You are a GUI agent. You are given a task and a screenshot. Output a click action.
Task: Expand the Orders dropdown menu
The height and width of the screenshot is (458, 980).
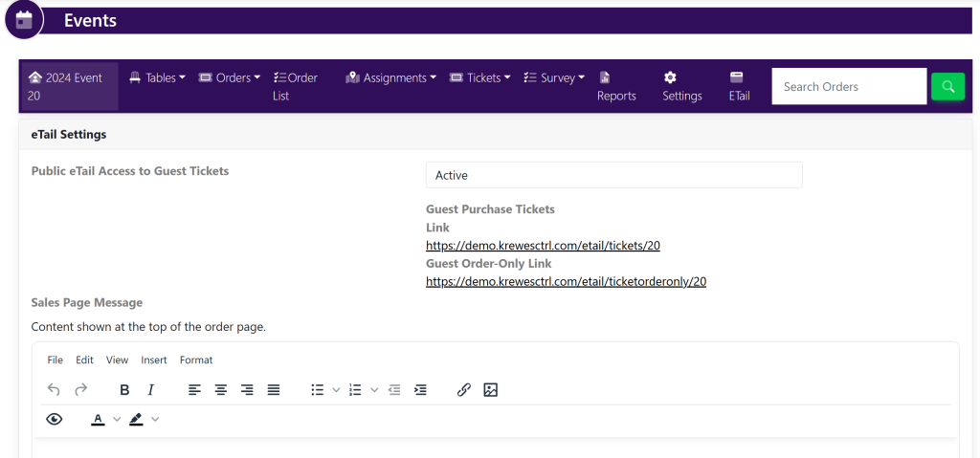(230, 77)
